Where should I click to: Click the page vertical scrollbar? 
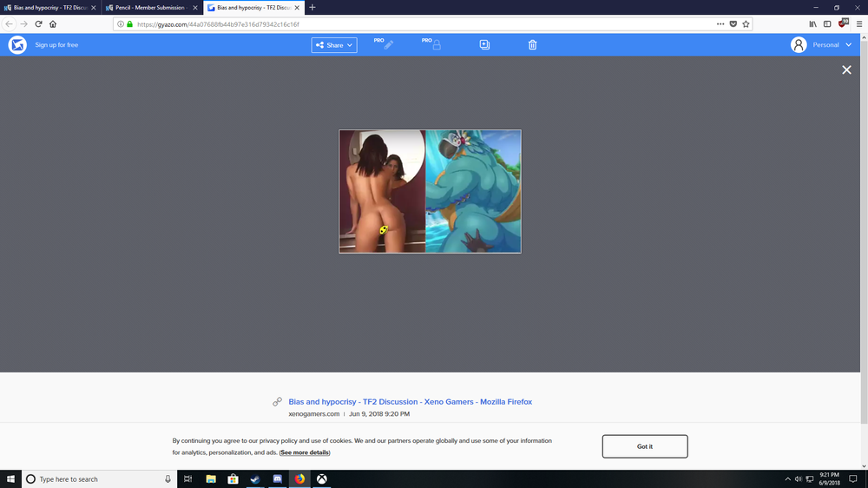[865, 232]
